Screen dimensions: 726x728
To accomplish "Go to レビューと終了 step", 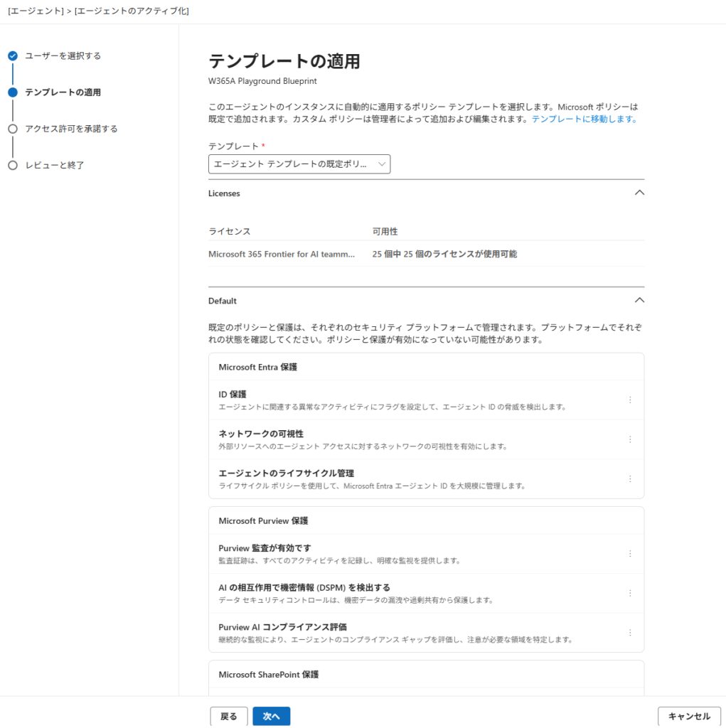I will (x=54, y=165).
